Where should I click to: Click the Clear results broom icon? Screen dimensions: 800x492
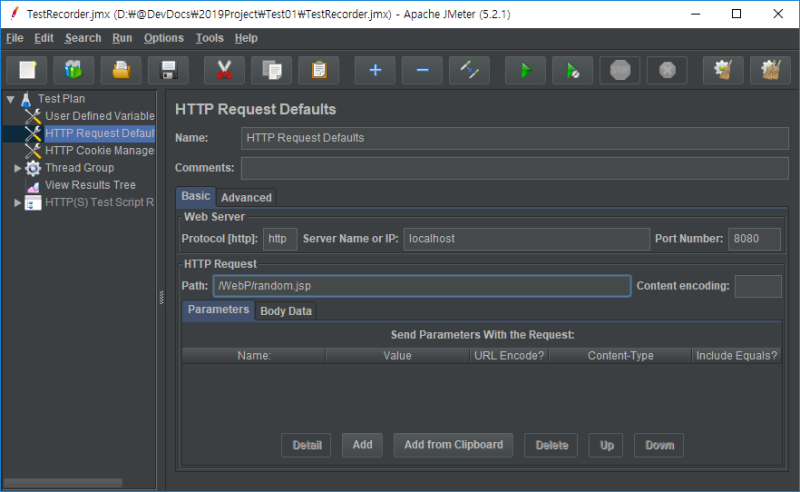click(x=723, y=70)
